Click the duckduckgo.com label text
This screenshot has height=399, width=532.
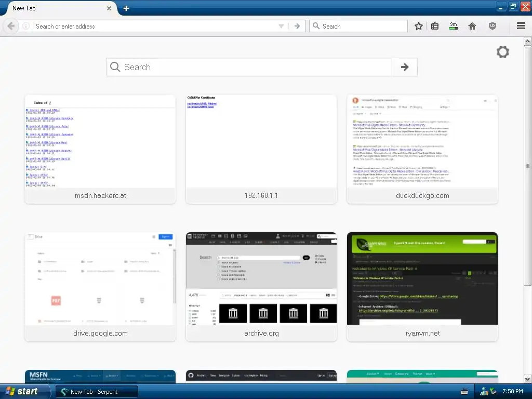click(422, 196)
